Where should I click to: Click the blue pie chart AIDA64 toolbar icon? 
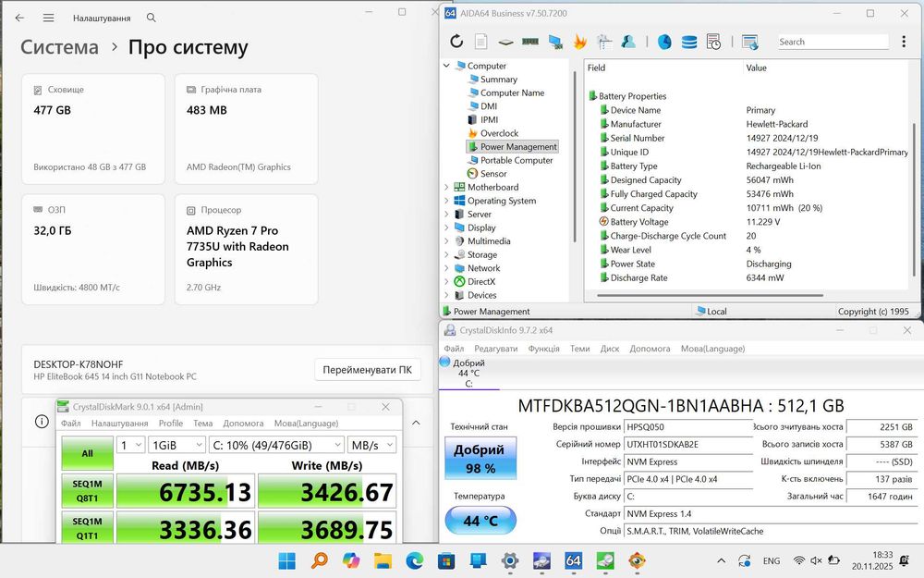664,42
